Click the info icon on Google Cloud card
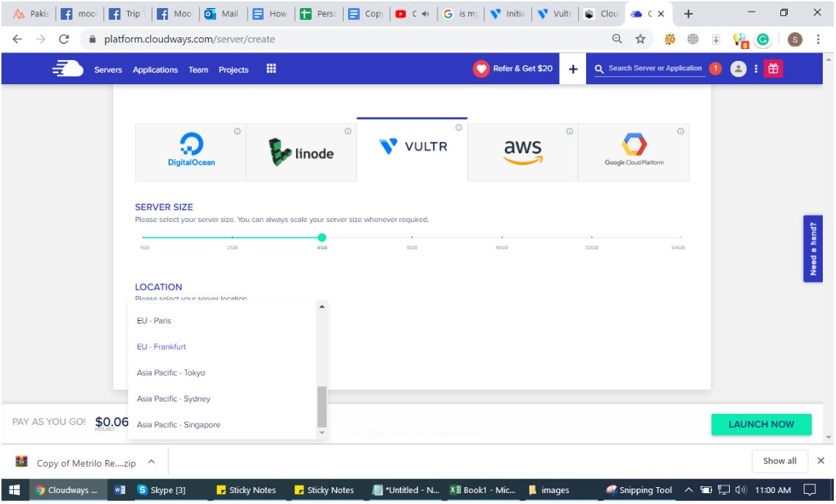This screenshot has width=836, height=504. [x=681, y=131]
